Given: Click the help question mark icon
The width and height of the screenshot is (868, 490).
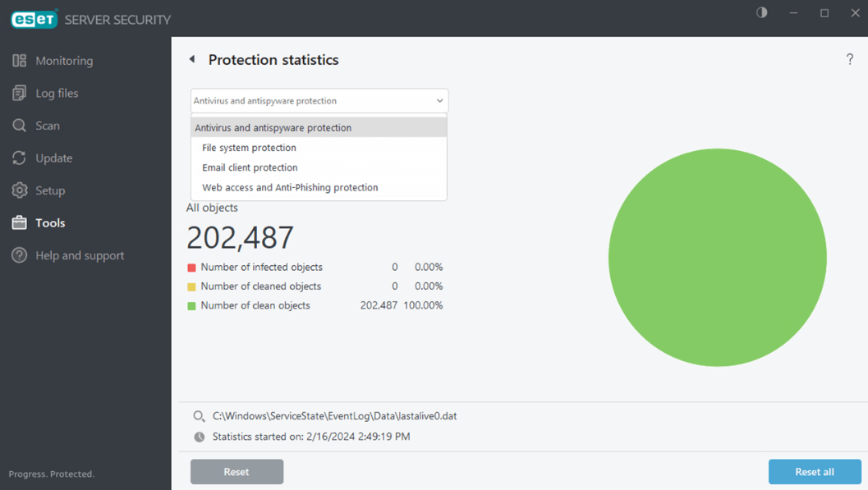Looking at the screenshot, I should [x=850, y=58].
